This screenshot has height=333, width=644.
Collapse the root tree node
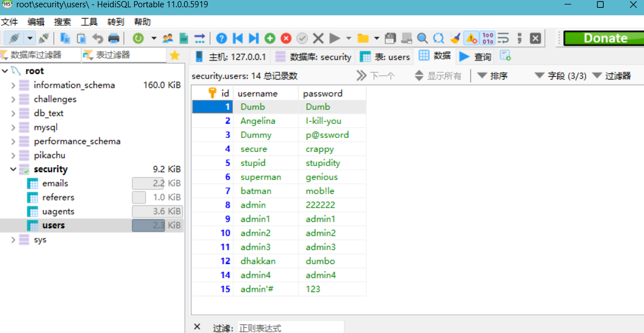point(4,71)
